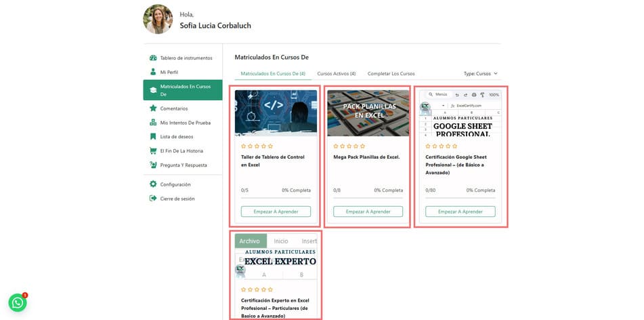
Task: Click the graduation cap icon in sidebar
Action: [153, 90]
